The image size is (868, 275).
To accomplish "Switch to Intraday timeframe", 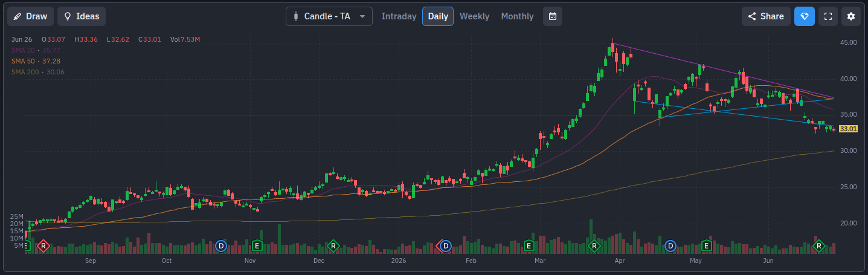I will [x=399, y=16].
